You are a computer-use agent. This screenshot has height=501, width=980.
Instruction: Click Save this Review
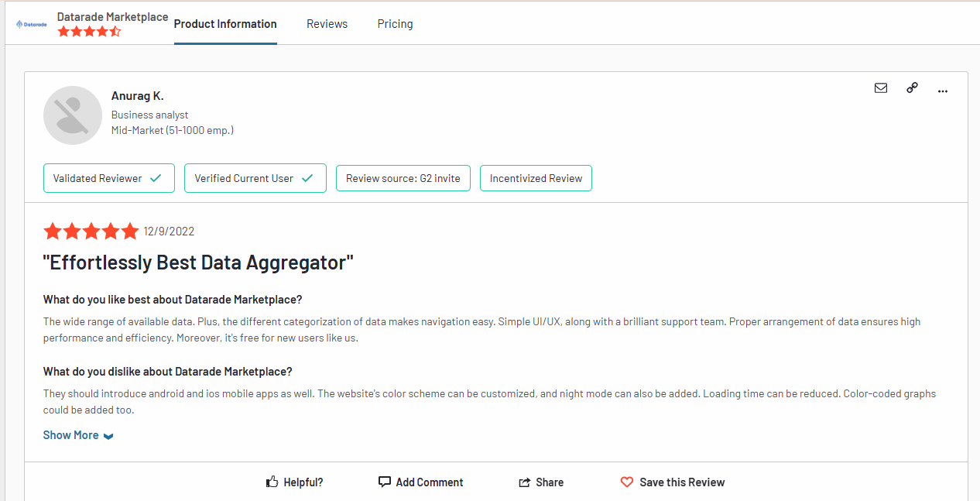click(673, 482)
